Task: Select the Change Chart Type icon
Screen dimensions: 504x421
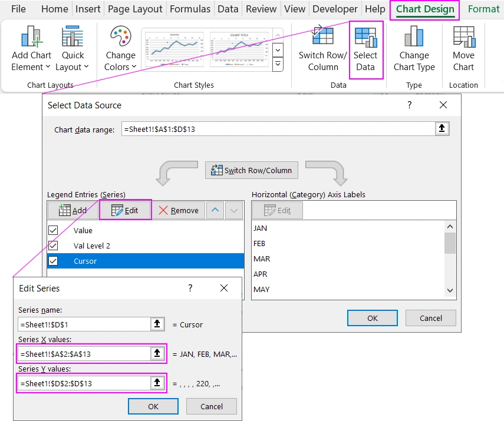Action: (414, 50)
